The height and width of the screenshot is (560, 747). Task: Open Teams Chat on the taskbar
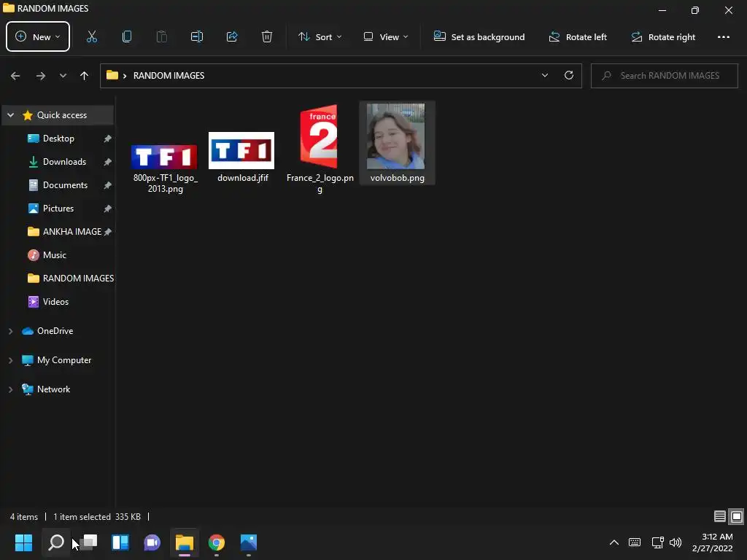(x=152, y=542)
